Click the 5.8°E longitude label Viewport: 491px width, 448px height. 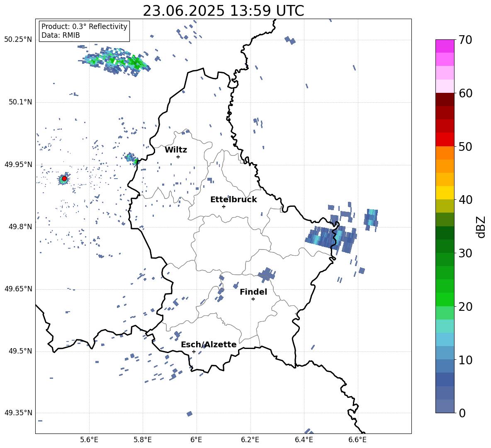[x=143, y=440]
